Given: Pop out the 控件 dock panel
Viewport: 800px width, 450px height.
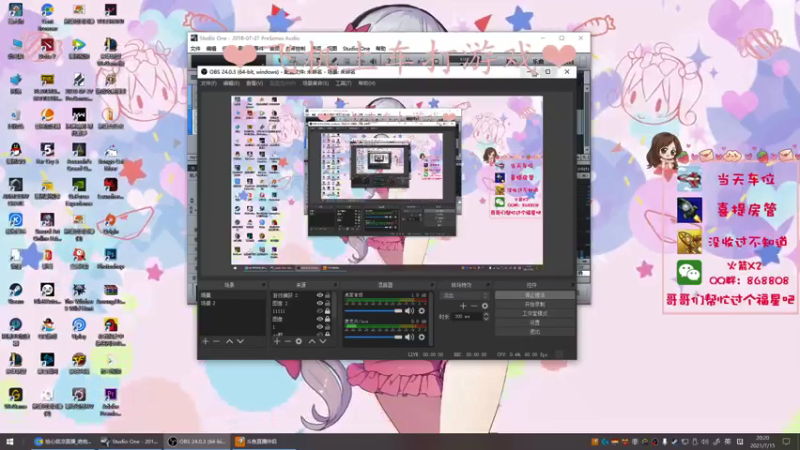Looking at the screenshot, I should click(x=572, y=285).
